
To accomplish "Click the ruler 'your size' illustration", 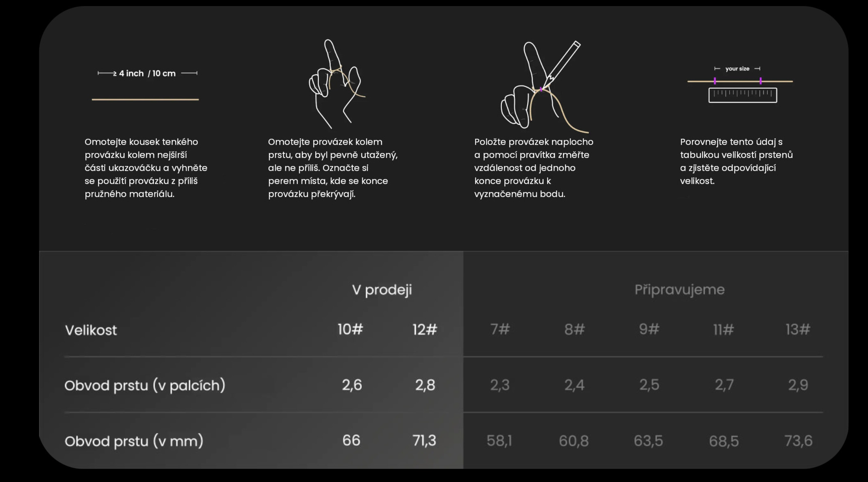I will click(740, 84).
